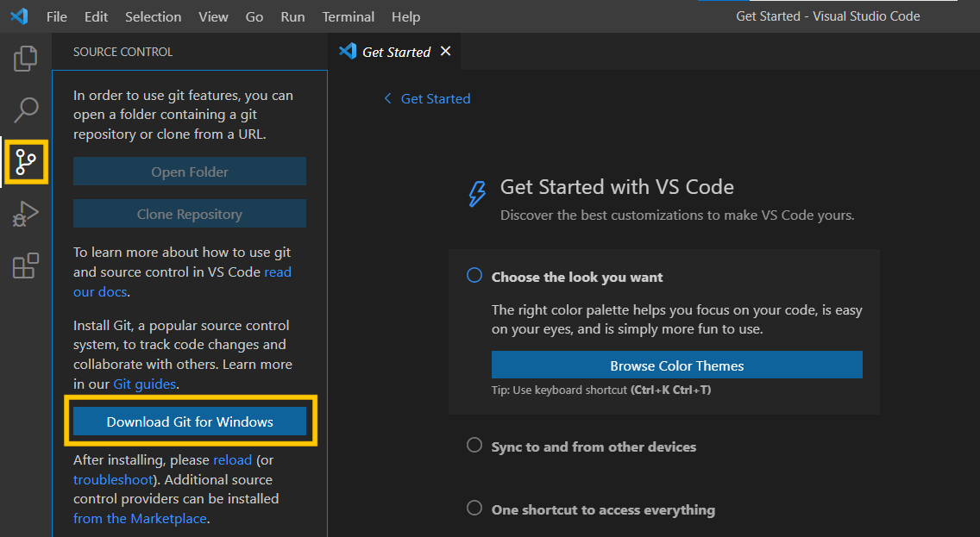
Task: Click the Open Folder button
Action: pos(190,172)
